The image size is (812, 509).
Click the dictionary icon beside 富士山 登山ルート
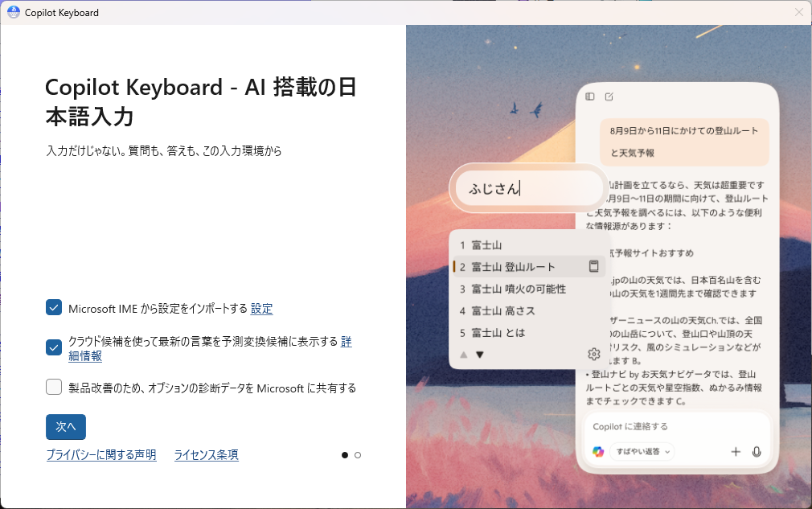pos(594,266)
